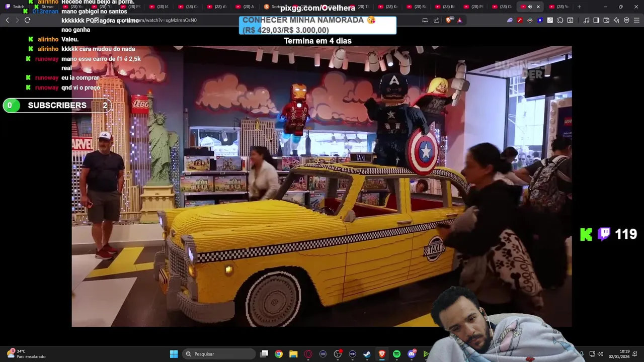The width and height of the screenshot is (644, 362).
Task: Close the active audio-playing tab
Action: tap(538, 7)
